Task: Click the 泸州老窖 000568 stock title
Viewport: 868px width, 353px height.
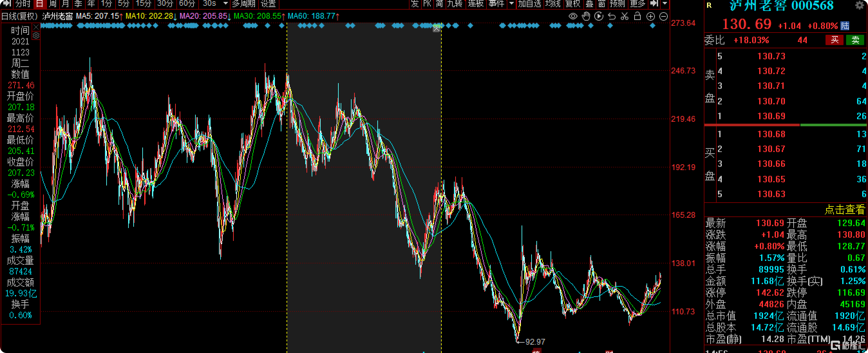Action: tap(781, 5)
